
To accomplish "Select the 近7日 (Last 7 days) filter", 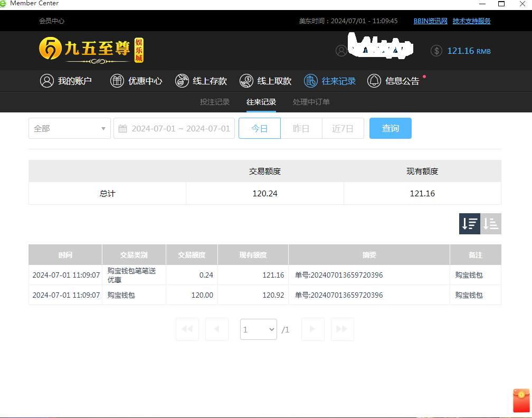I will click(343, 128).
